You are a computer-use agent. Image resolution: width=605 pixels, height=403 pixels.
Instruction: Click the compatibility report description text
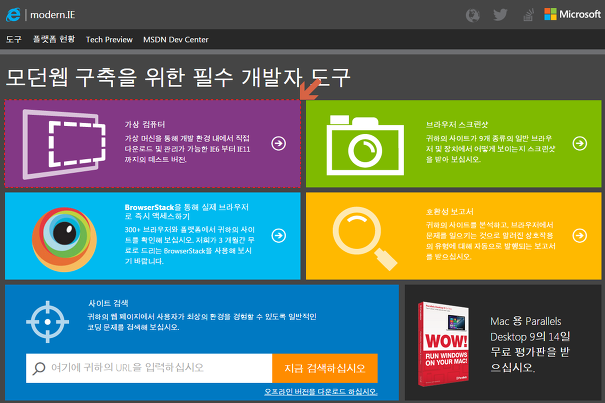coord(490,240)
